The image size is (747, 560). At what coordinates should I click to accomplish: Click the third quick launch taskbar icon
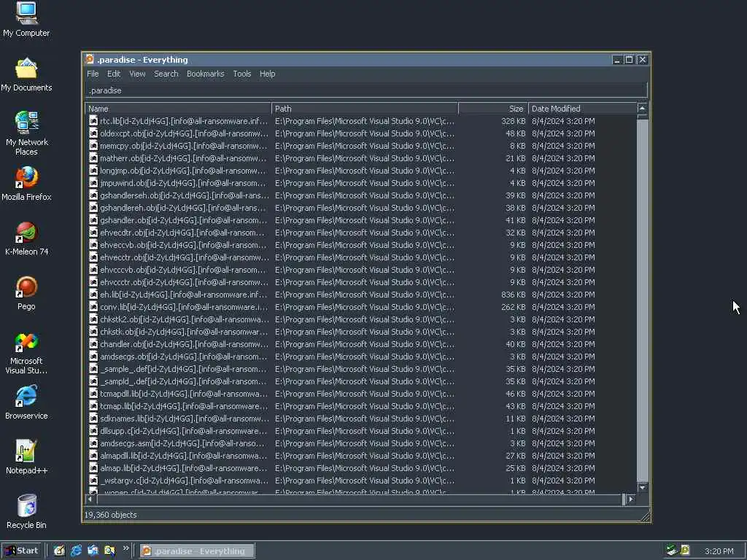click(x=93, y=551)
